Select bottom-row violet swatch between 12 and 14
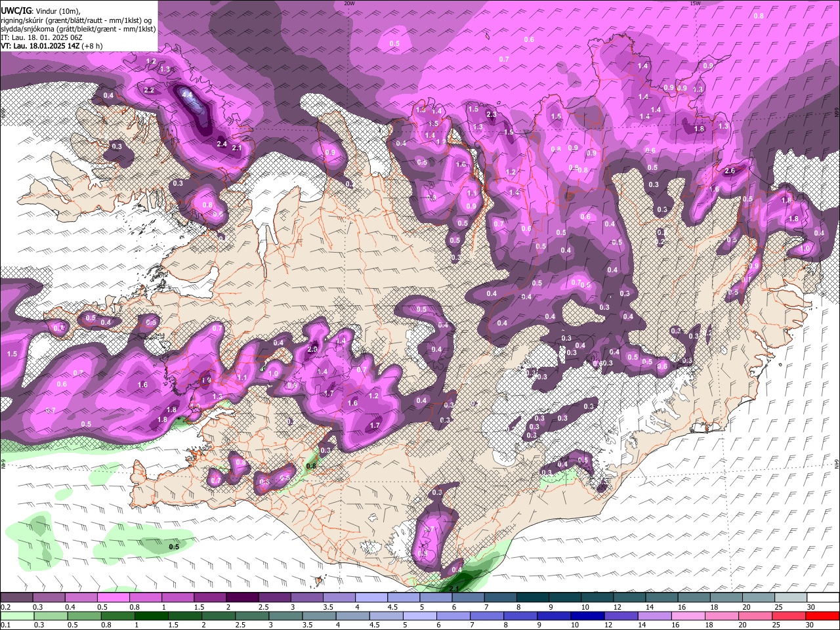840x630 pixels. pyautogui.click(x=620, y=616)
